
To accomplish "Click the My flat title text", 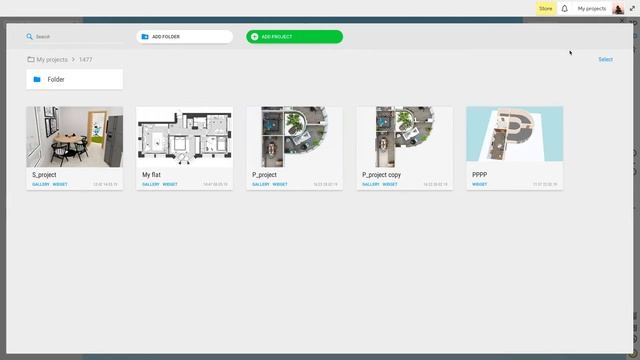I will coord(151,175).
